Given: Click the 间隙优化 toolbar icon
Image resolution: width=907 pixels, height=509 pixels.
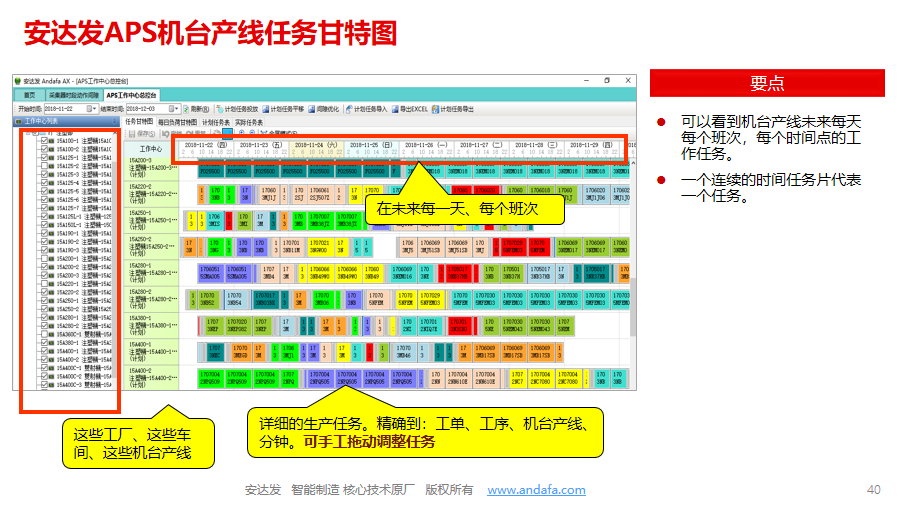Looking at the screenshot, I should [x=312, y=109].
